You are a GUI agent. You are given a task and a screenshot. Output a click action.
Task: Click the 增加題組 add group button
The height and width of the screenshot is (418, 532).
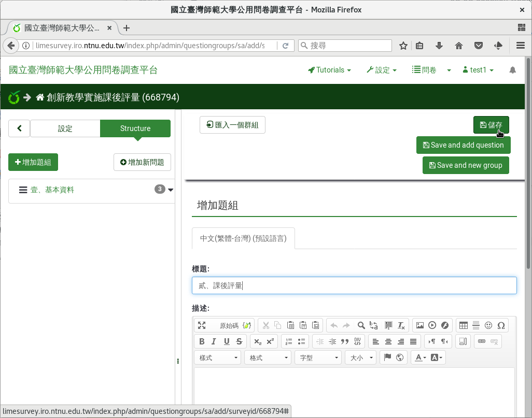click(33, 162)
